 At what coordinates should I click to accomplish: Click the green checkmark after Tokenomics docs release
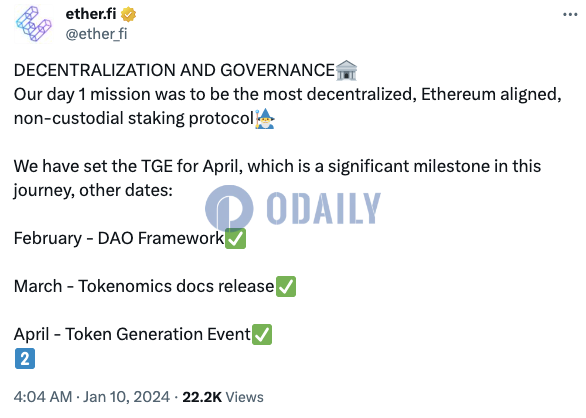(x=286, y=286)
